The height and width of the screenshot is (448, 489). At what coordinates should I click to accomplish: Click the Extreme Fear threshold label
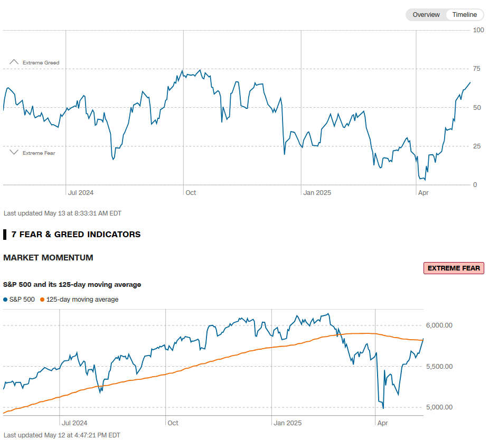tap(39, 153)
